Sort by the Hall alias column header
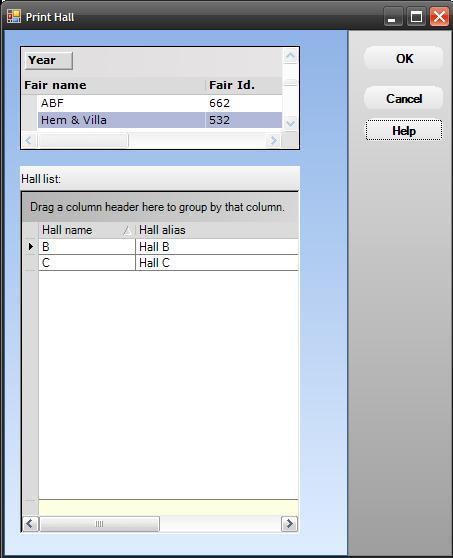 pos(217,230)
